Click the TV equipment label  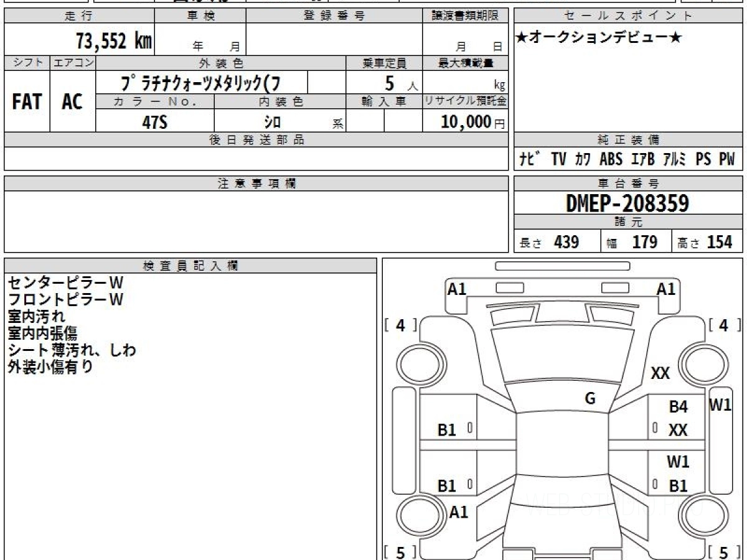(x=558, y=159)
